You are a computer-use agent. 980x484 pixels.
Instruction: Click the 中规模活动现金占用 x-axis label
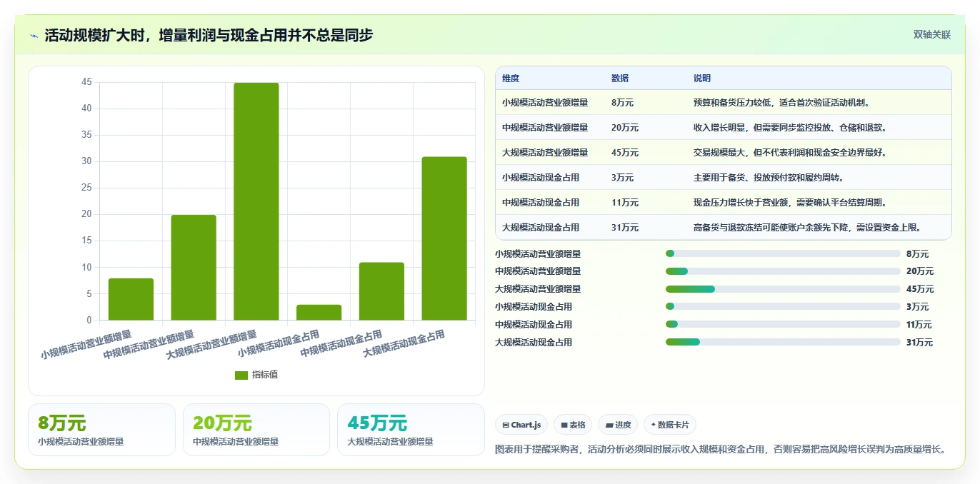pos(341,343)
